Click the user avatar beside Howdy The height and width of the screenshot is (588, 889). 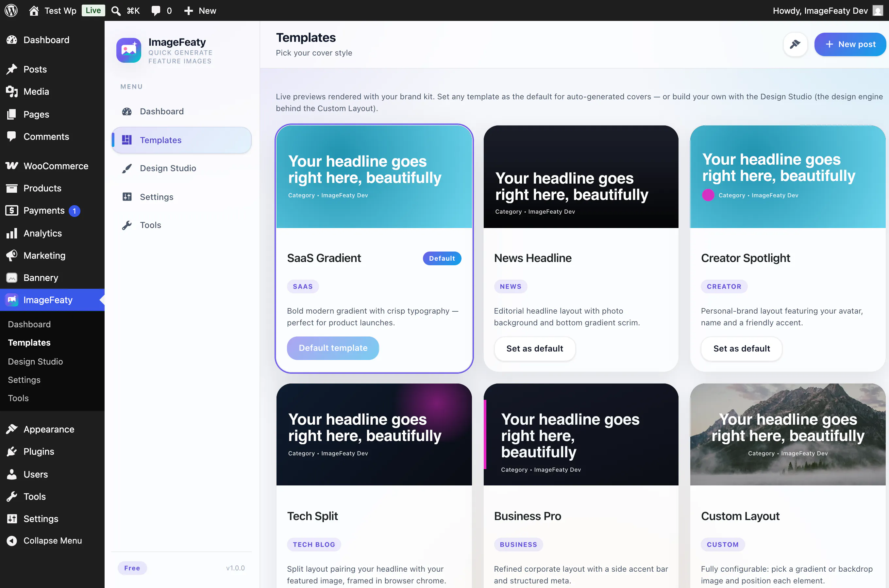coord(877,10)
